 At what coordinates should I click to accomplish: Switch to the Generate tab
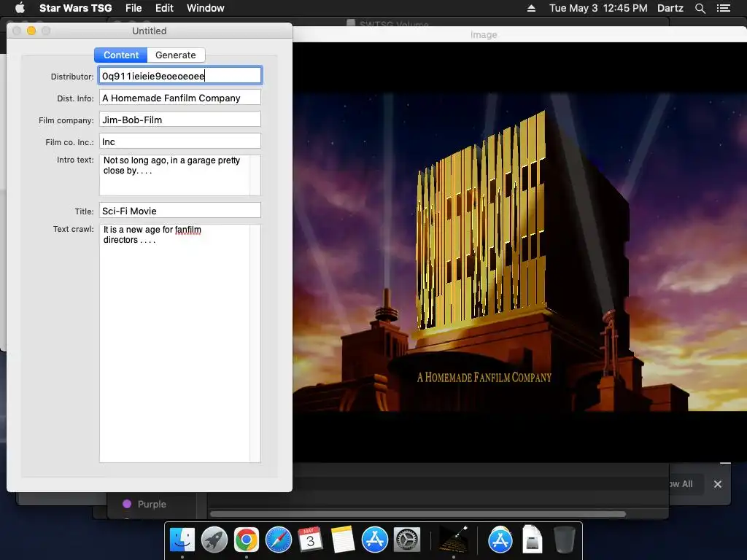pos(176,55)
